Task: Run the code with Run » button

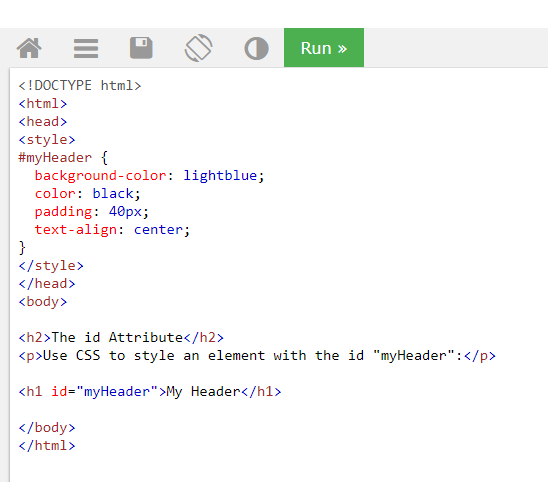Action: pos(324,48)
